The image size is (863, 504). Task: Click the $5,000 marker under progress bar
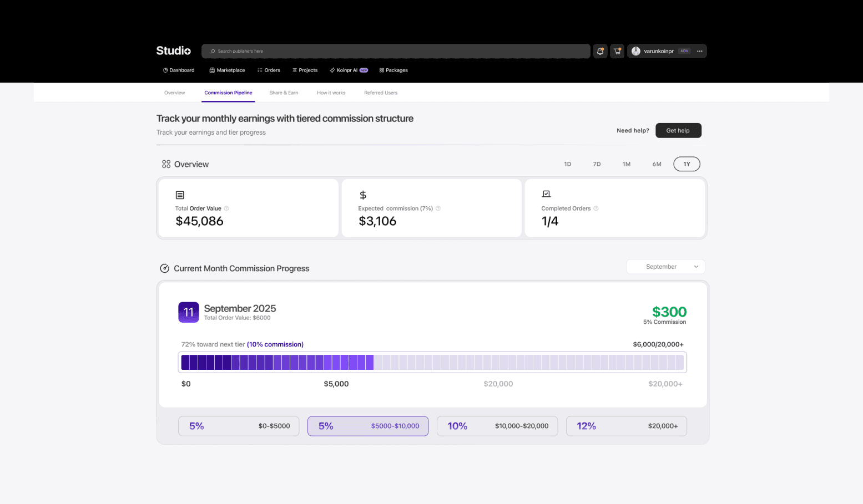tap(336, 384)
